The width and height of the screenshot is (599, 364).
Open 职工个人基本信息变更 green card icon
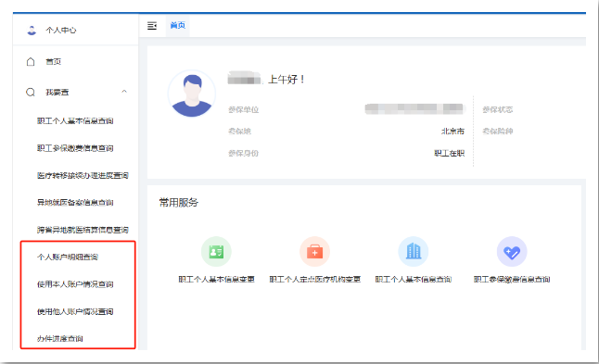pos(216,251)
